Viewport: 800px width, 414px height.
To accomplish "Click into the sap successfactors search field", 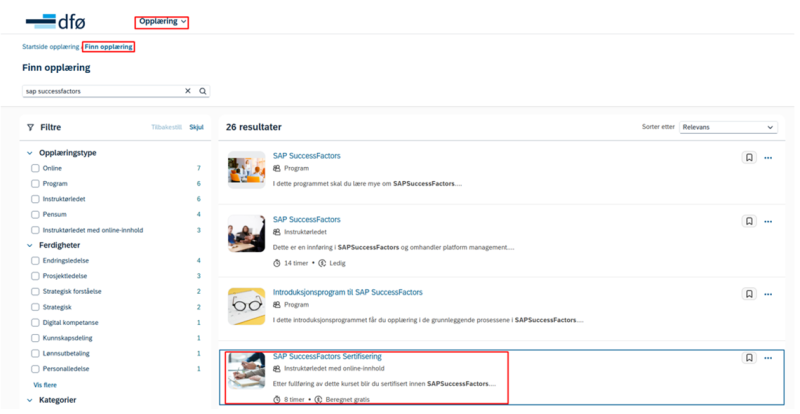I will [104, 91].
